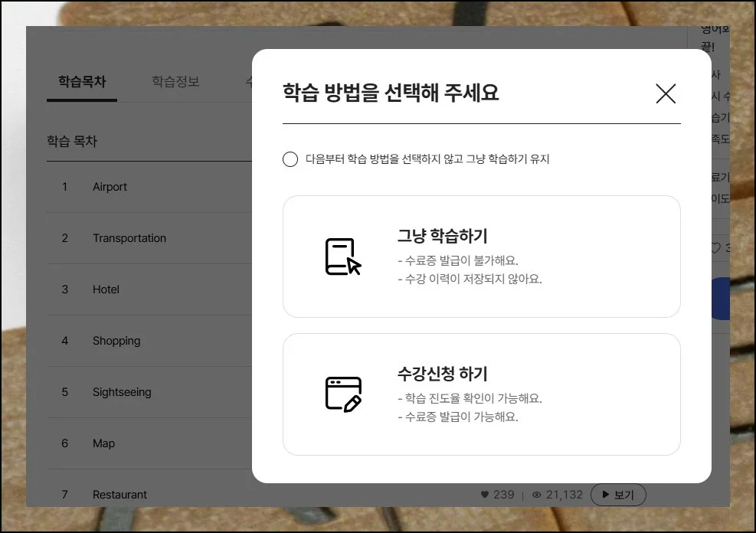Select the Transportation lesson row

[129, 238]
